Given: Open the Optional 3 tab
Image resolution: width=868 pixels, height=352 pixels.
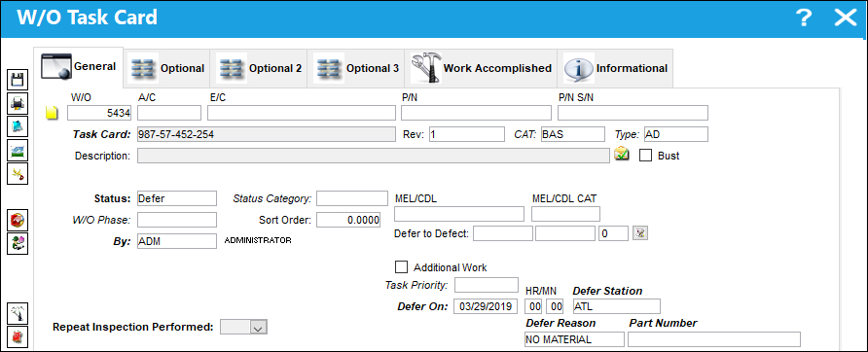Looking at the screenshot, I should 356,69.
